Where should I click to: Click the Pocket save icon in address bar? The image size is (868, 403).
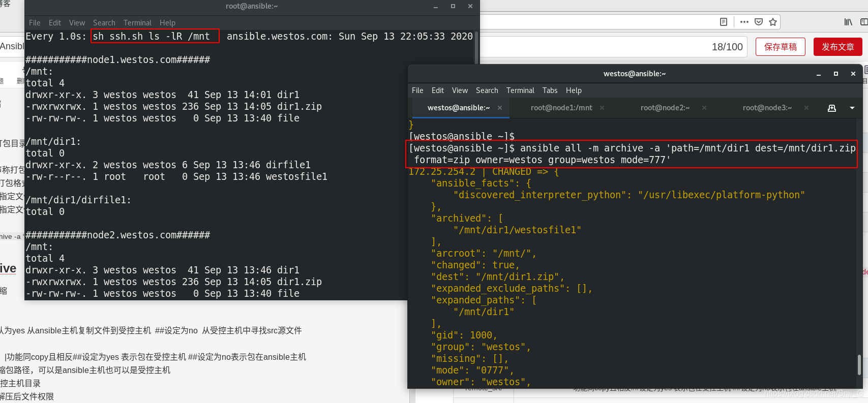point(759,22)
